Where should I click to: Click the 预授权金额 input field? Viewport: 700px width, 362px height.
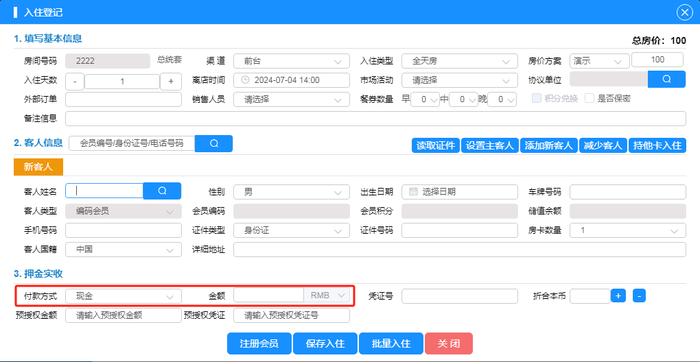tap(123, 315)
